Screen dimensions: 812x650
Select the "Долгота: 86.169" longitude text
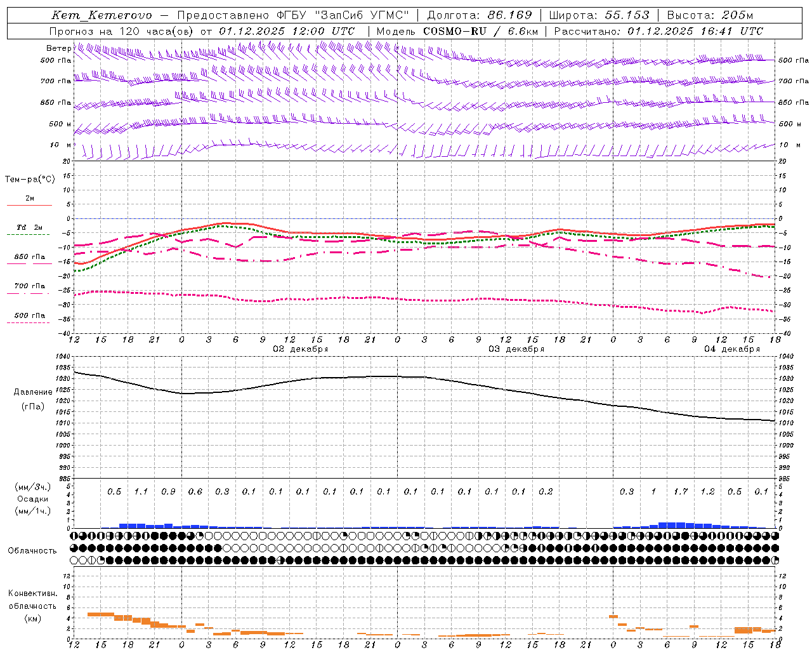(480, 15)
